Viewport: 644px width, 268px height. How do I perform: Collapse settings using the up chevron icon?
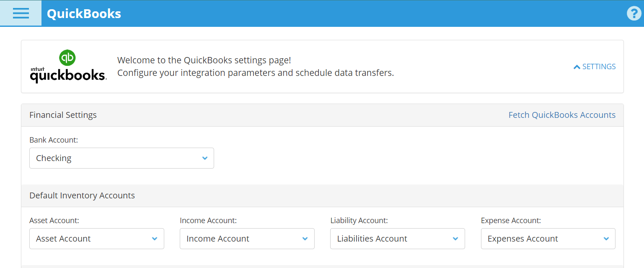tap(577, 67)
